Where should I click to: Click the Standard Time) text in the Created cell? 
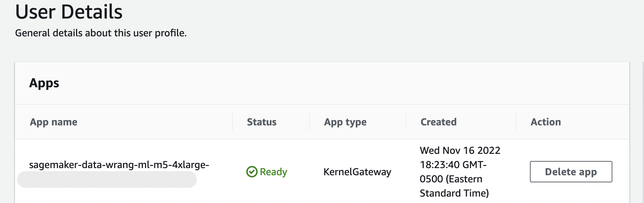(x=454, y=193)
